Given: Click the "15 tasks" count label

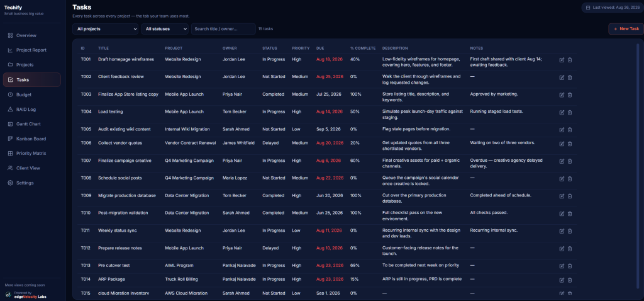Looking at the screenshot, I should pyautogui.click(x=266, y=29).
